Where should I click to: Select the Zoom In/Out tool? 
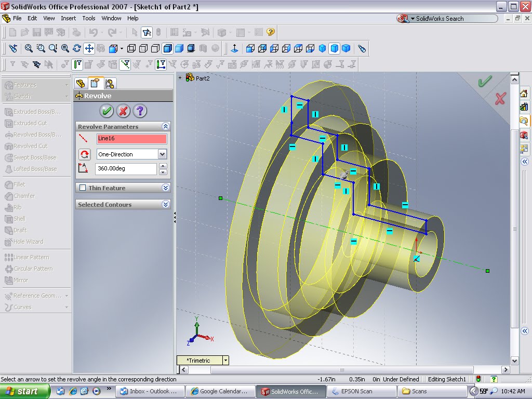[x=53, y=48]
